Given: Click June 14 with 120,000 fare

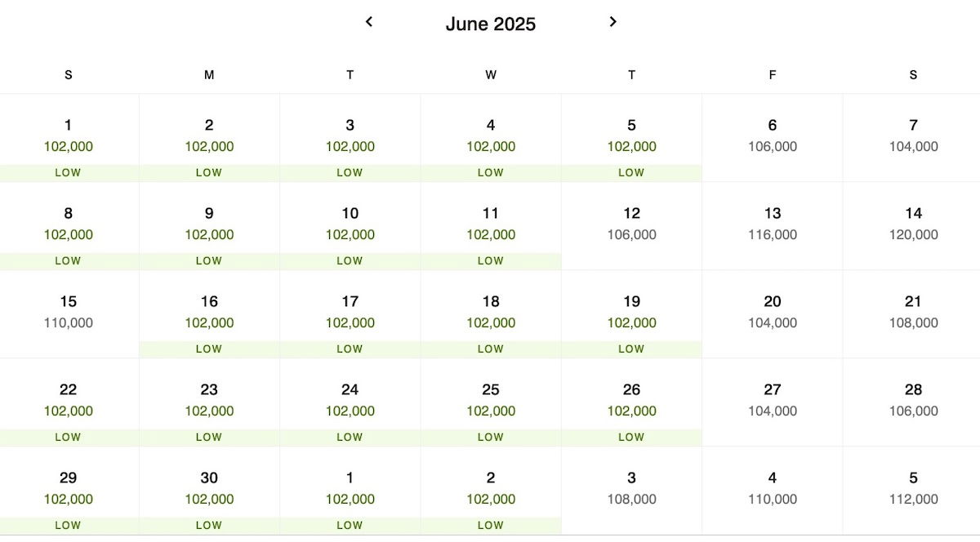Looking at the screenshot, I should [912, 225].
